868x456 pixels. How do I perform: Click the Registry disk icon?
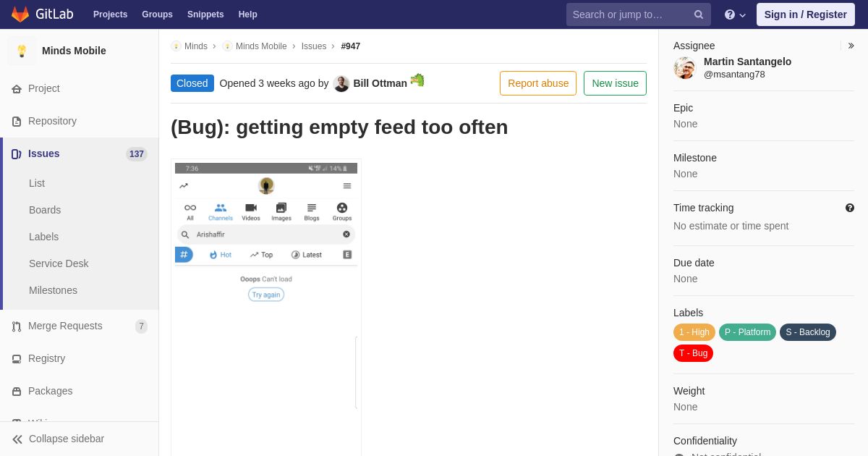point(17,359)
